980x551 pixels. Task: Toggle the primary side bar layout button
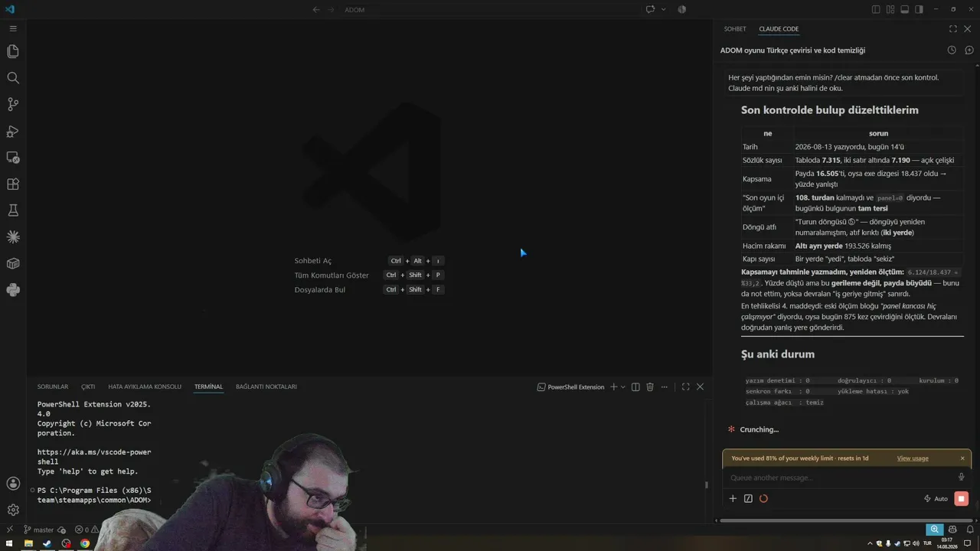[876, 9]
